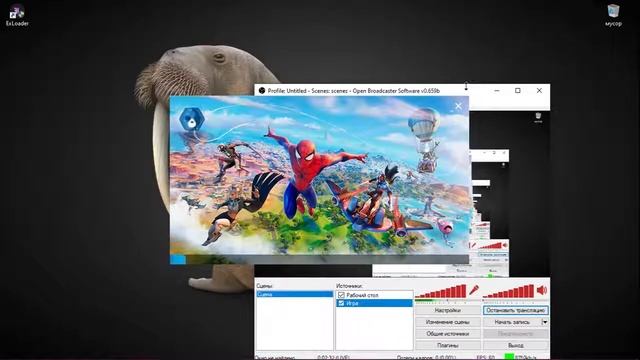This screenshot has height=360, width=640.
Task: Toggle the Игра source checkbox
Action: 341,303
